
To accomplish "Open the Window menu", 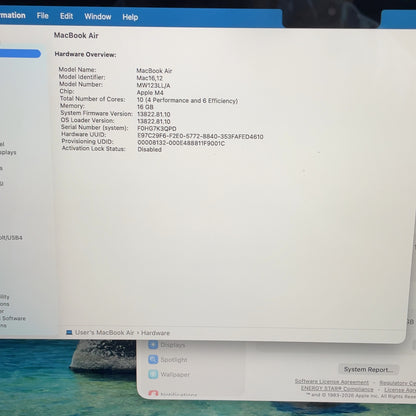I will (97, 16).
